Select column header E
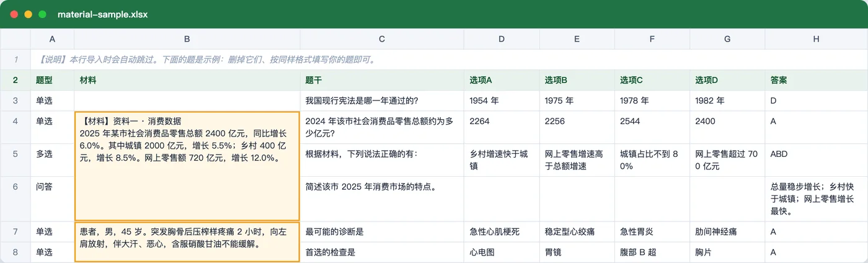The image size is (868, 263). pyautogui.click(x=577, y=38)
